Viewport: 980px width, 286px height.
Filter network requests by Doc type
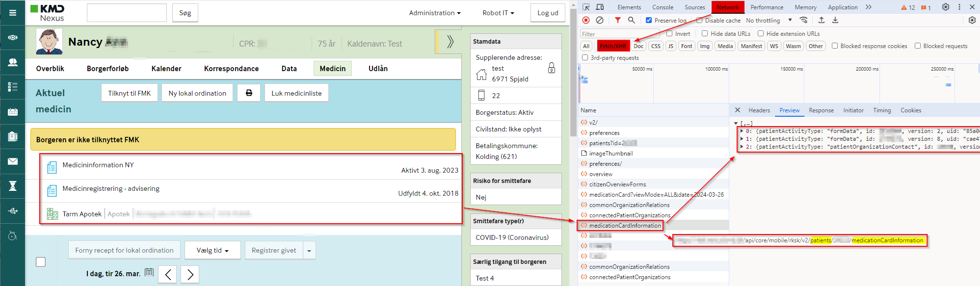638,46
